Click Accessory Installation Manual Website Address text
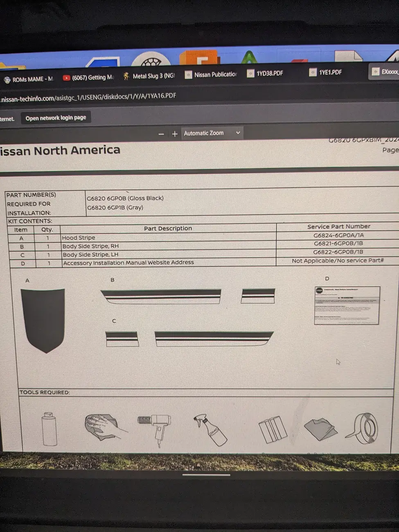Image resolution: width=399 pixels, height=532 pixels. [128, 263]
